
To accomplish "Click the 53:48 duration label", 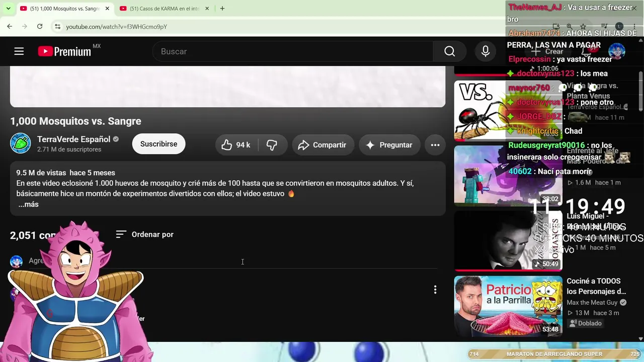I will pos(550,329).
